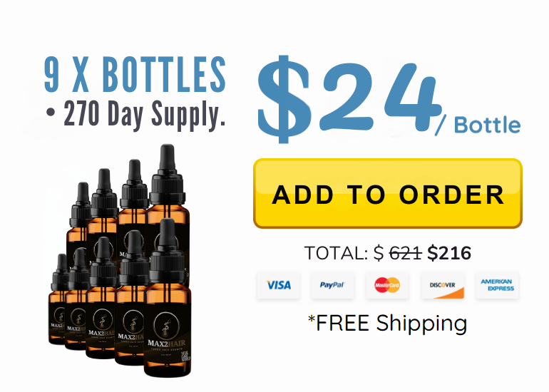This screenshot has height=392, width=549.
Task: Click the discounted $216 total
Action: pos(449,253)
